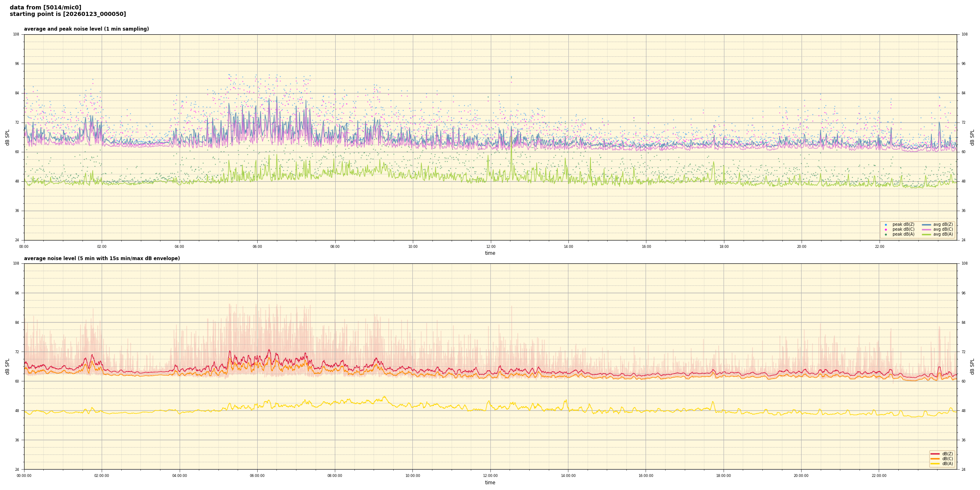Click the orange dB(C) legend entry in bottom chart
This screenshot has height=490, width=980.
tap(935, 459)
